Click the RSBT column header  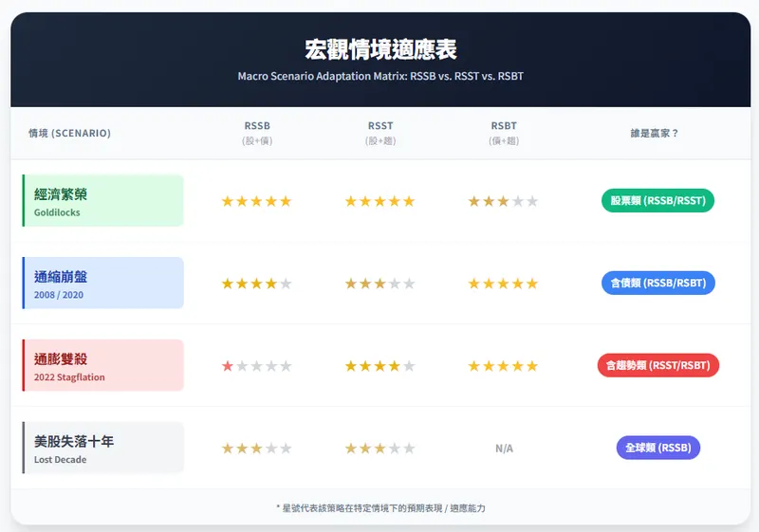[504, 126]
